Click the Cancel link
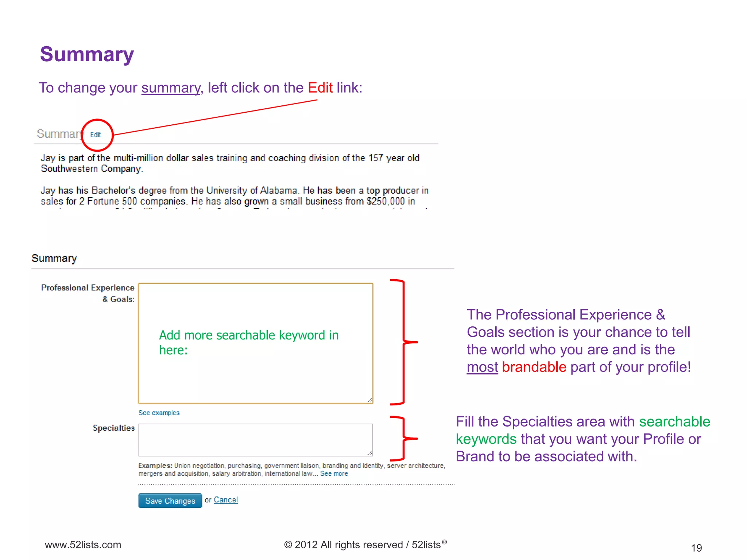The image size is (747, 560). 226,500
